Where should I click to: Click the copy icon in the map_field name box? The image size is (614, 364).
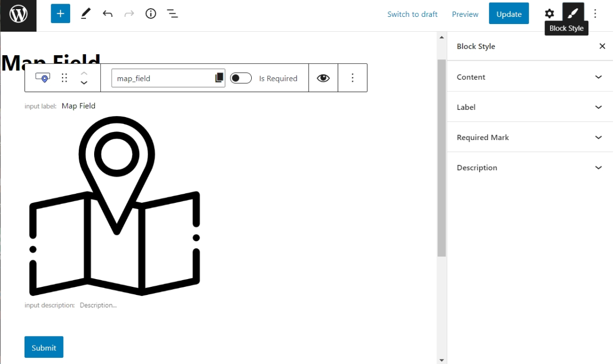pyautogui.click(x=219, y=78)
